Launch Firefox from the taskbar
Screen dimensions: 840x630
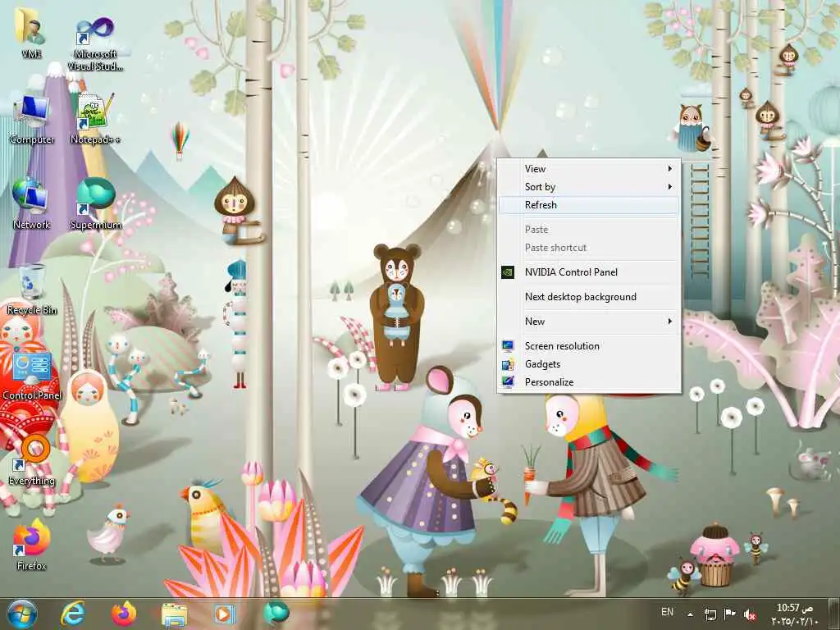(x=123, y=614)
